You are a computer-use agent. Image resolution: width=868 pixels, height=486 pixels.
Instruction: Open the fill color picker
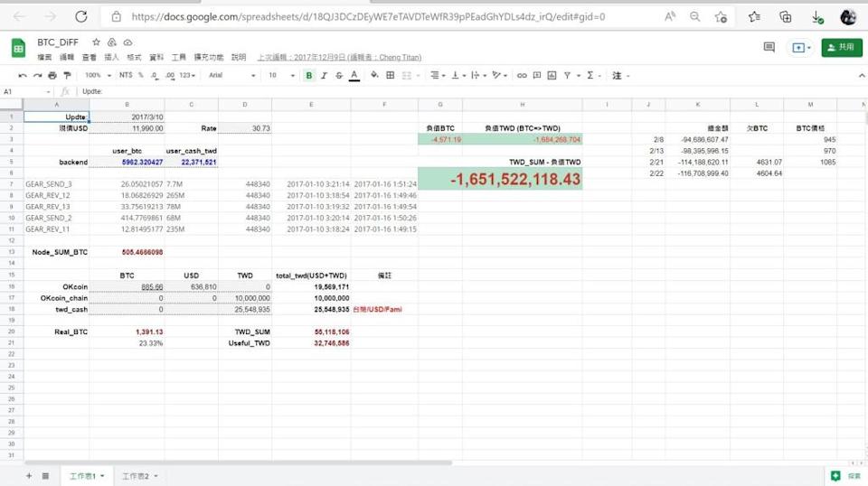click(374, 76)
